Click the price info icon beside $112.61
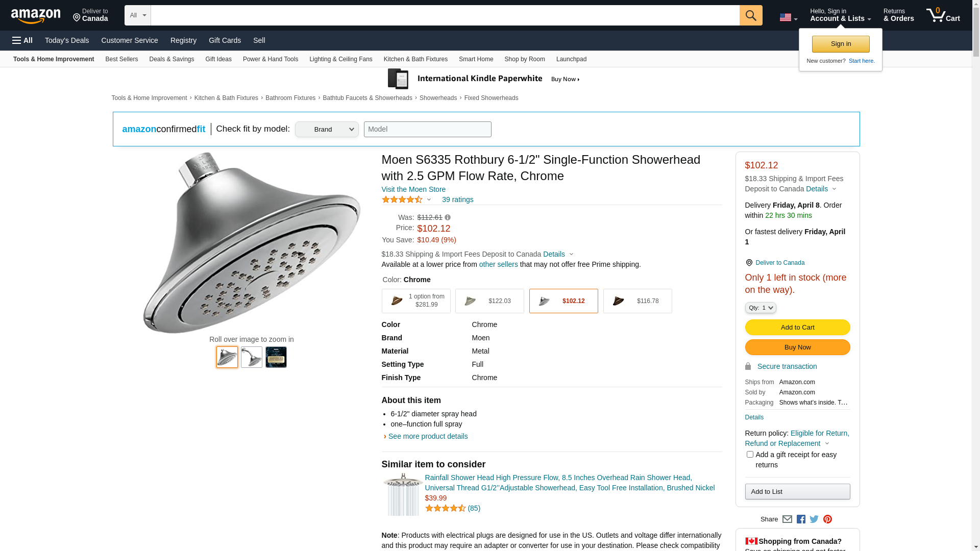Image resolution: width=980 pixels, height=551 pixels. coord(448,217)
